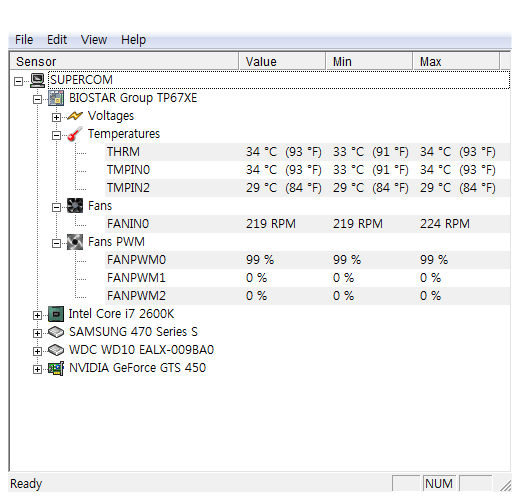
Task: Expand the Voltages node
Action: [x=56, y=117]
